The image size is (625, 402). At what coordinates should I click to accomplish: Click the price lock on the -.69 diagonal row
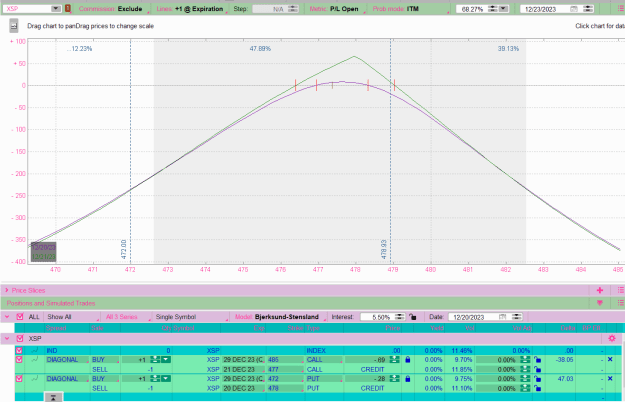click(x=407, y=359)
